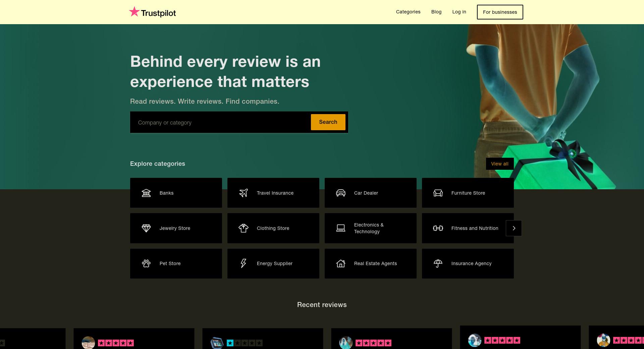This screenshot has height=349, width=644.
Task: Click the Jewelry Store diamond icon
Action: 146,228
